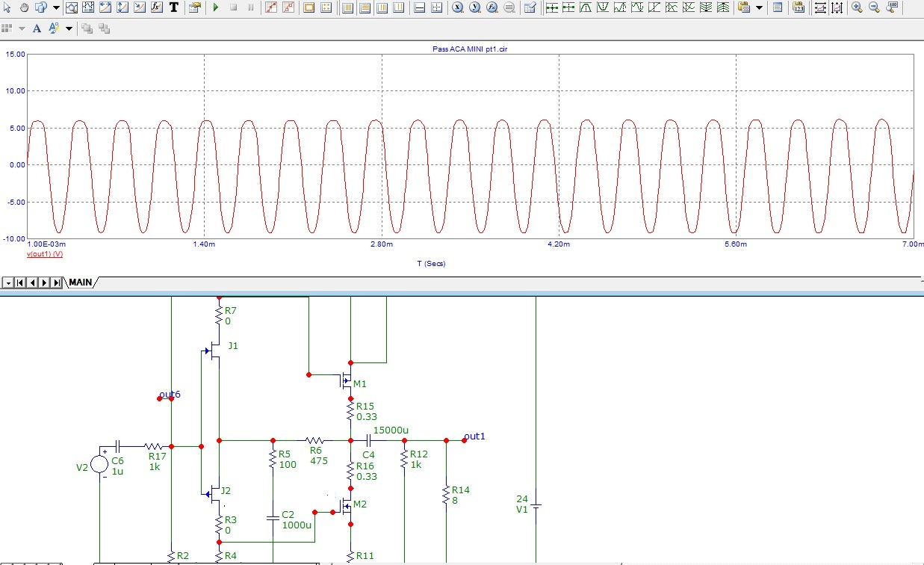Click the out6 node label
Image resolution: width=924 pixels, height=565 pixels.
170,394
